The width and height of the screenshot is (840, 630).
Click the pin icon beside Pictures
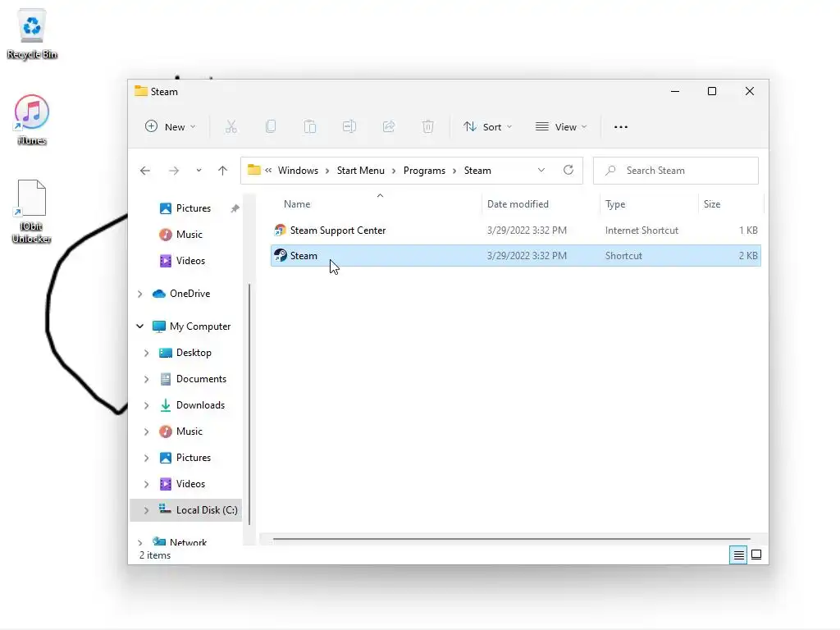tap(235, 208)
